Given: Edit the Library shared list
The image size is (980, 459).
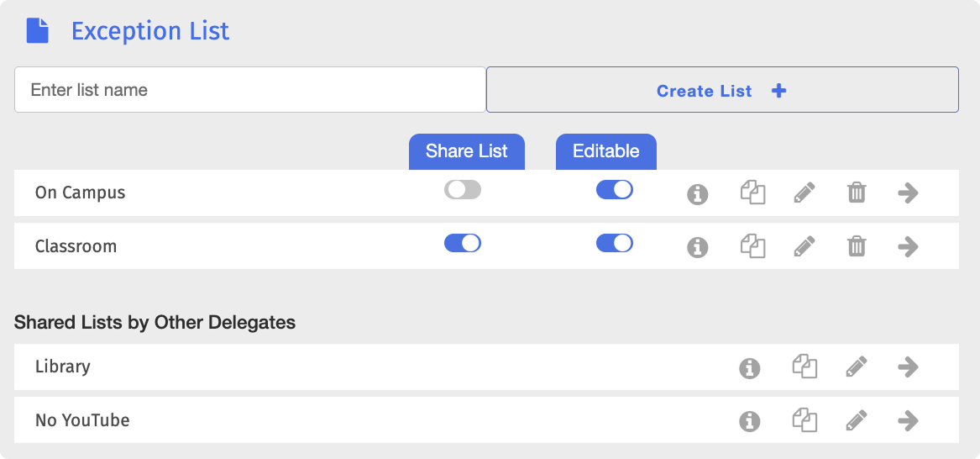Looking at the screenshot, I should 857,367.
